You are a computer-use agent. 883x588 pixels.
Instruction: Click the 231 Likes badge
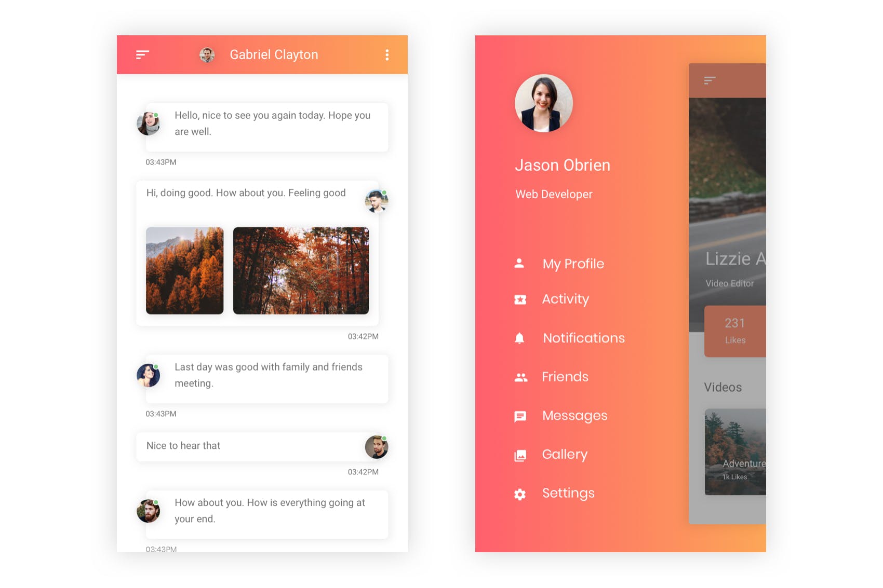coord(735,331)
